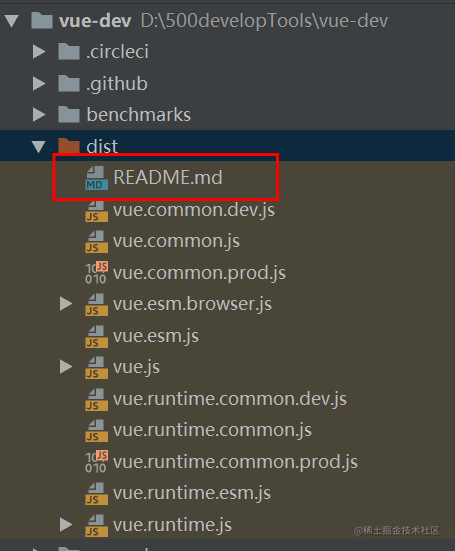The image size is (455, 551).
Task: Click the dist folder icon
Action: tap(69, 146)
